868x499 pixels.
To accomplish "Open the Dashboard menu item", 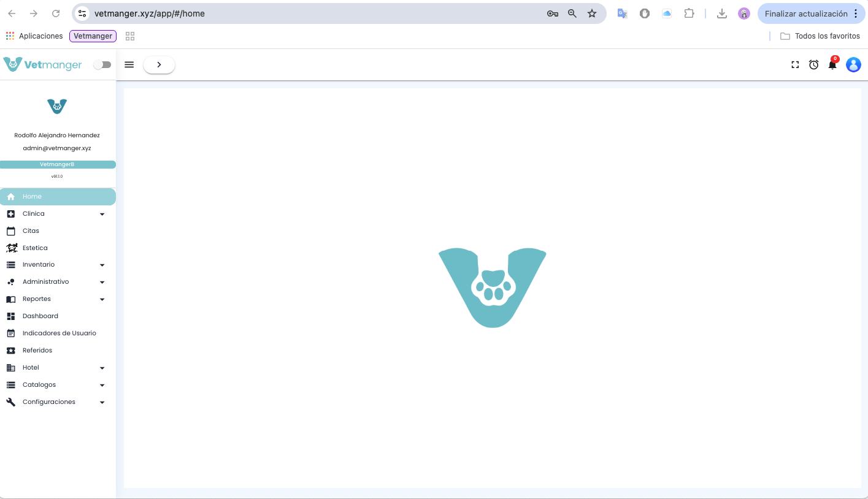I will [x=40, y=316].
